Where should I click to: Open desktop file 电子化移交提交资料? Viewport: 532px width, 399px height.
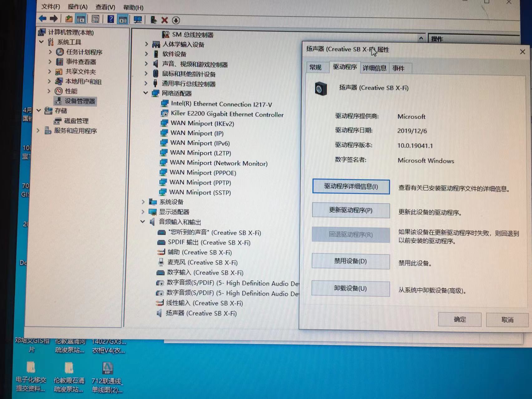click(31, 377)
